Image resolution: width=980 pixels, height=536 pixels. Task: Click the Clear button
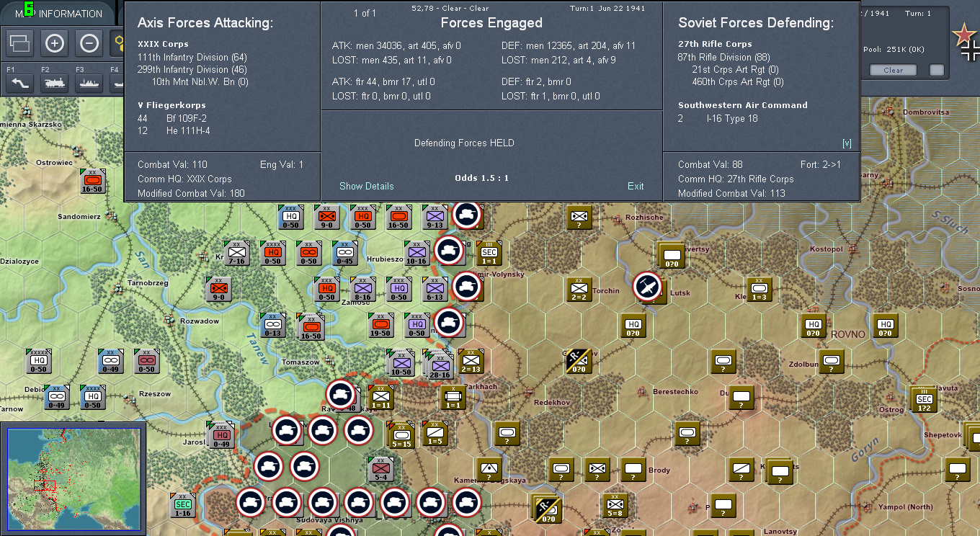click(x=893, y=70)
